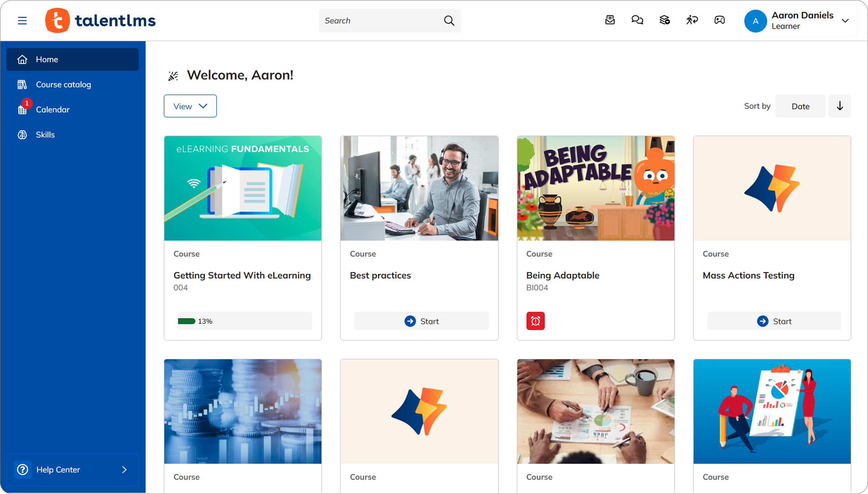Screen dimensions: 868x494
Task: Open the Aaron Daniels profile menu
Action: [798, 21]
